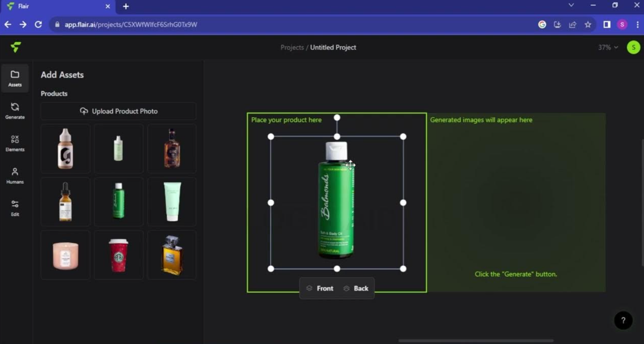The image size is (644, 344).
Task: Navigate to Projects via the breadcrumb
Action: coord(292,47)
